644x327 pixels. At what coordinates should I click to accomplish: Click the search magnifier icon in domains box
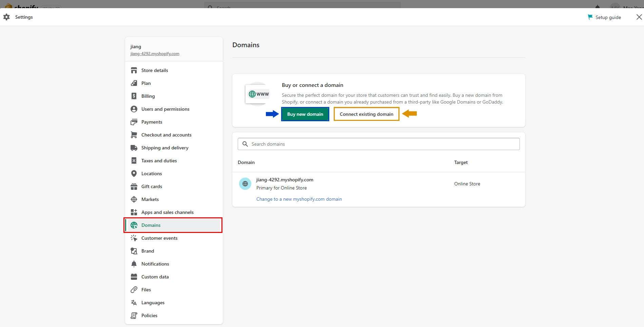245,144
